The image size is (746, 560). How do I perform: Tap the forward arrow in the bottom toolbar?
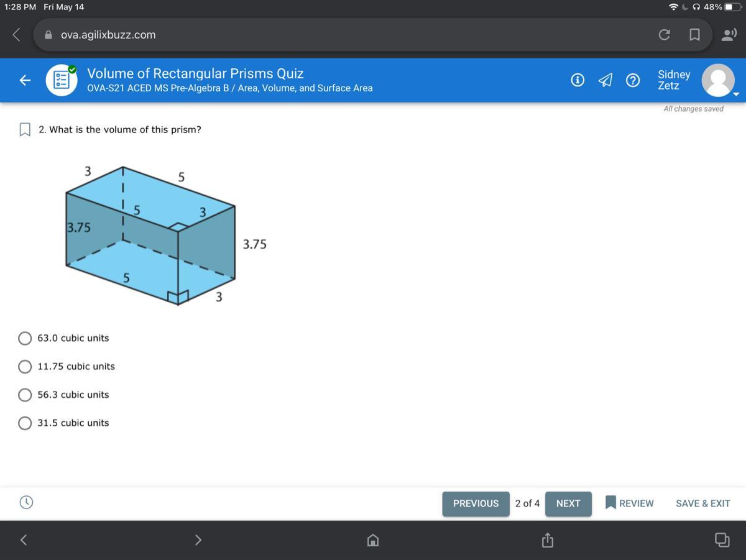[198, 540]
